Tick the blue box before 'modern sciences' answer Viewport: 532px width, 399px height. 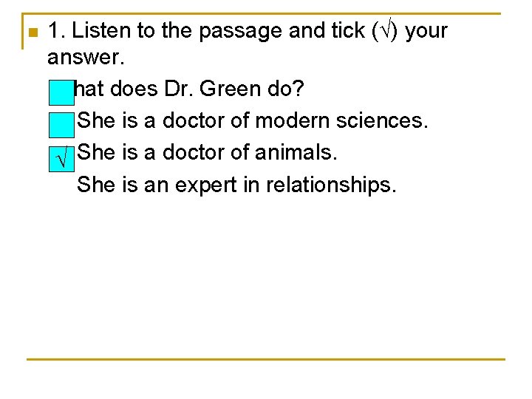[60, 123]
